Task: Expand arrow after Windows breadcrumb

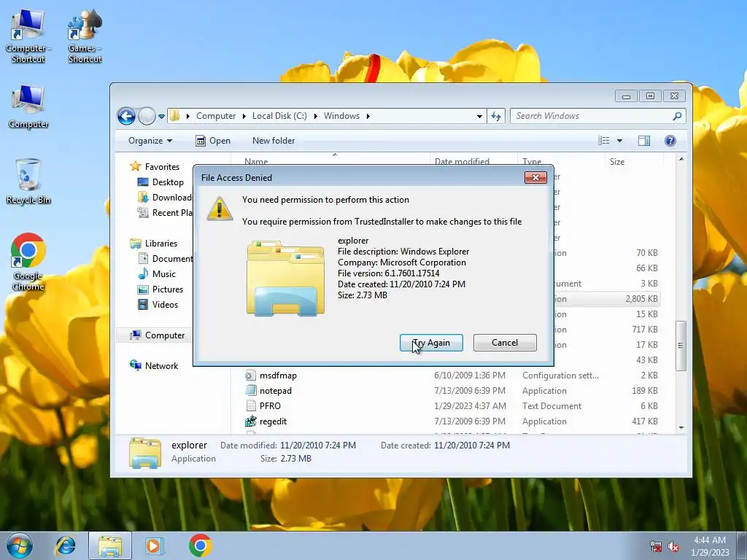Action: pos(368,116)
